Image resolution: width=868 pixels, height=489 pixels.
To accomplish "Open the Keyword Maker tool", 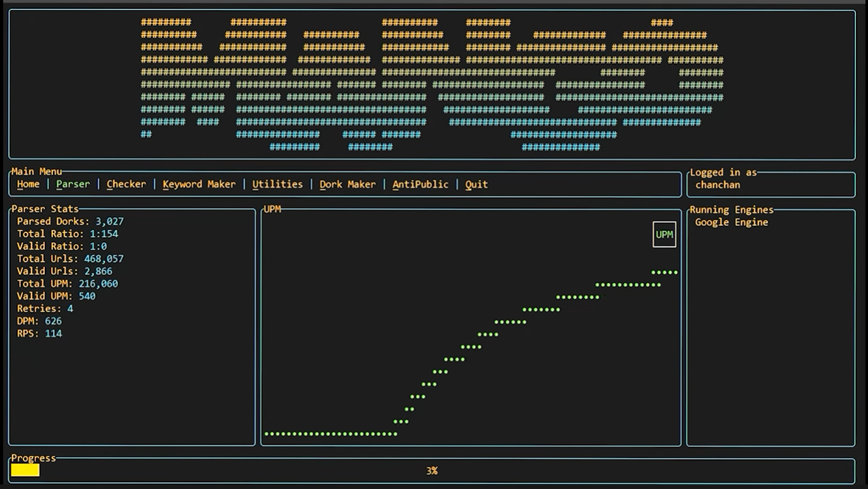I will pyautogui.click(x=199, y=184).
